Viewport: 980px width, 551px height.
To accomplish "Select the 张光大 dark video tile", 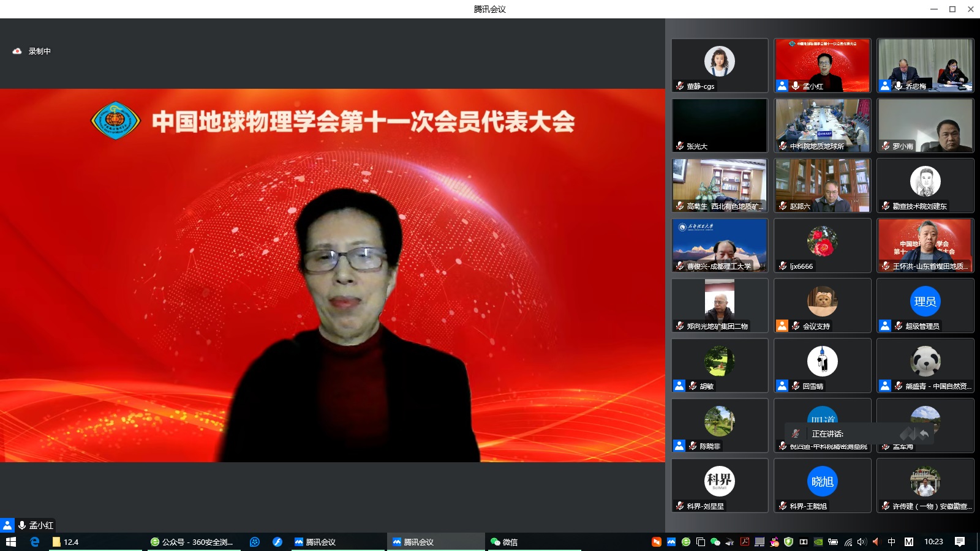I will 720,126.
